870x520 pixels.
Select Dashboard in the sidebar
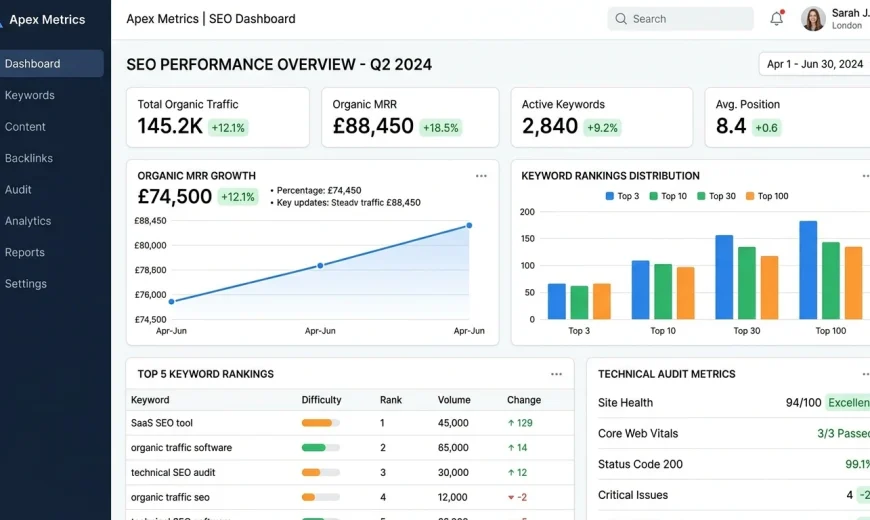coord(52,63)
